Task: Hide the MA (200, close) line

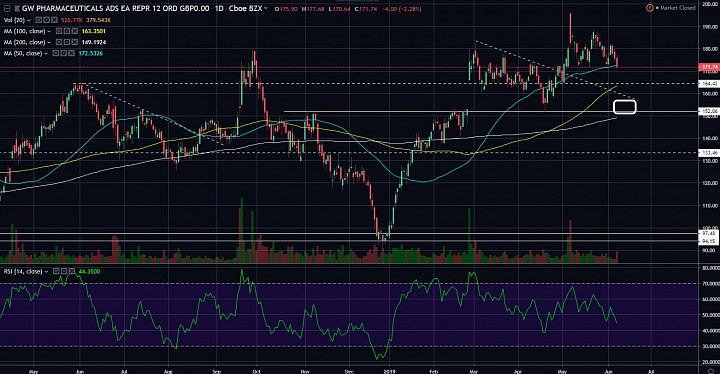Action: [x=59, y=42]
